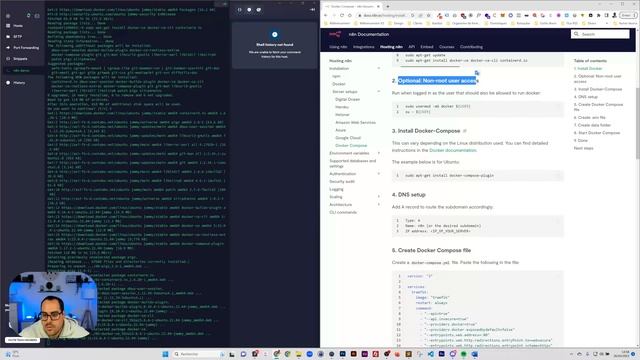Viewport: 640px width, 360px height.
Task: Open the Photoshop icon in the taskbar
Action: tap(343, 354)
